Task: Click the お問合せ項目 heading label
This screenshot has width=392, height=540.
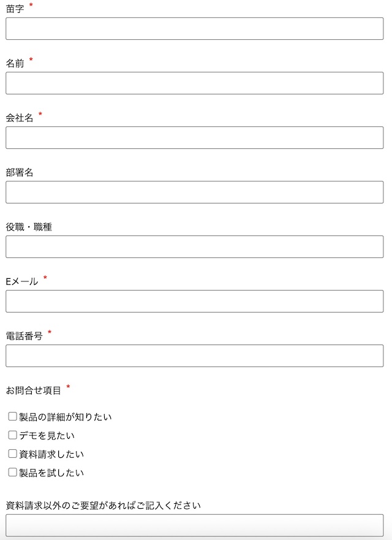Action: coord(34,390)
